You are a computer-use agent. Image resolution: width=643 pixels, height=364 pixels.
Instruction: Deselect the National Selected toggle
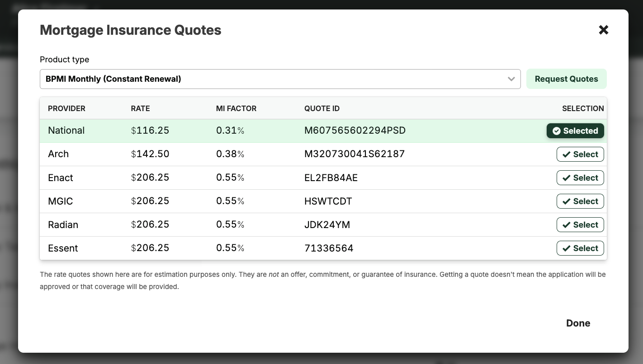coord(575,131)
